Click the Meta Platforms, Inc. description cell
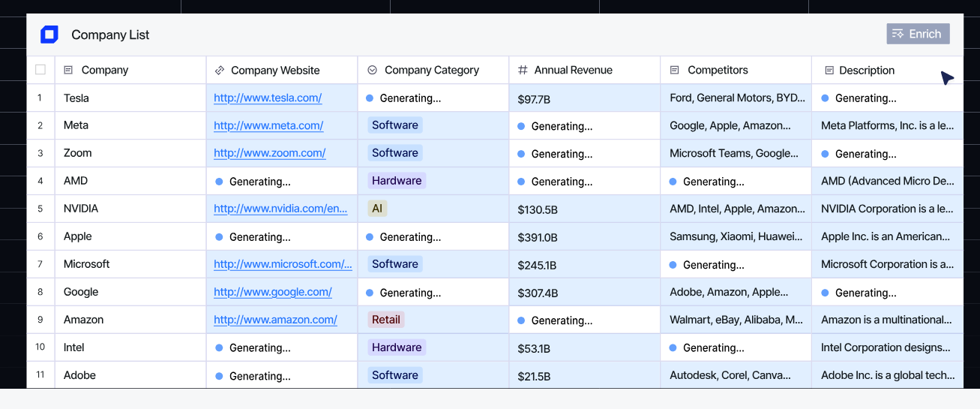This screenshot has width=980, height=409. pos(888,125)
